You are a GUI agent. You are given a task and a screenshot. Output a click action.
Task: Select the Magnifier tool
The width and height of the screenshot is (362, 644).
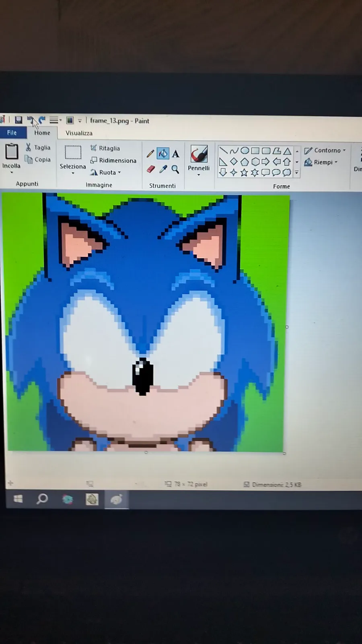point(175,169)
